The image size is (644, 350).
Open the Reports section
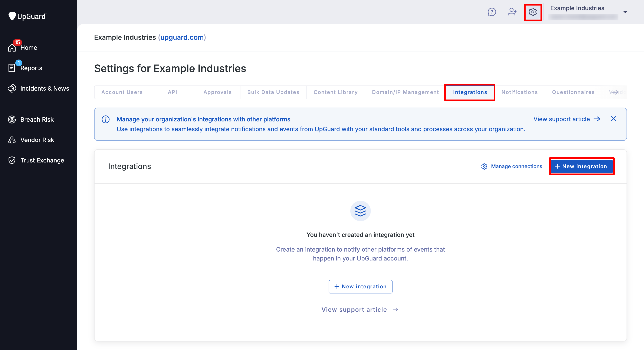click(31, 68)
